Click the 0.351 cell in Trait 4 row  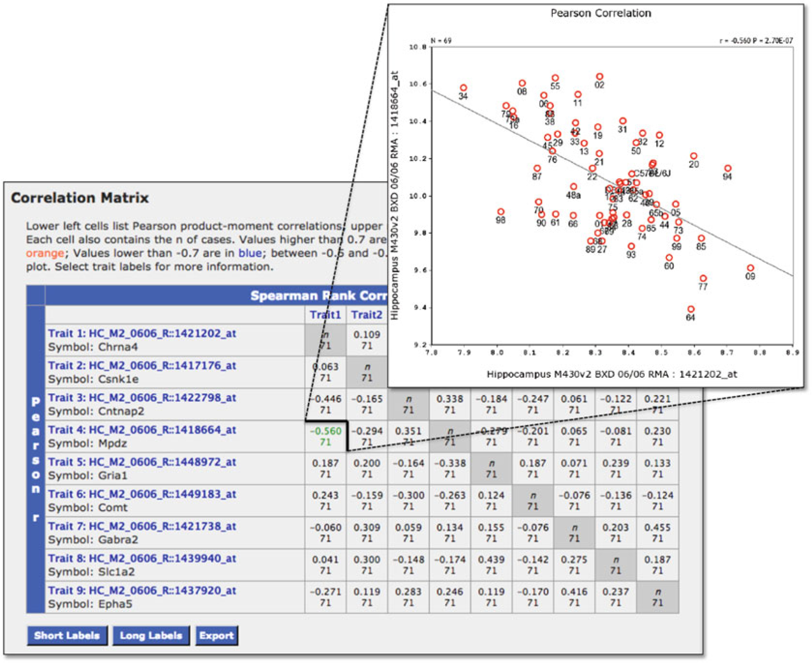[409, 437]
